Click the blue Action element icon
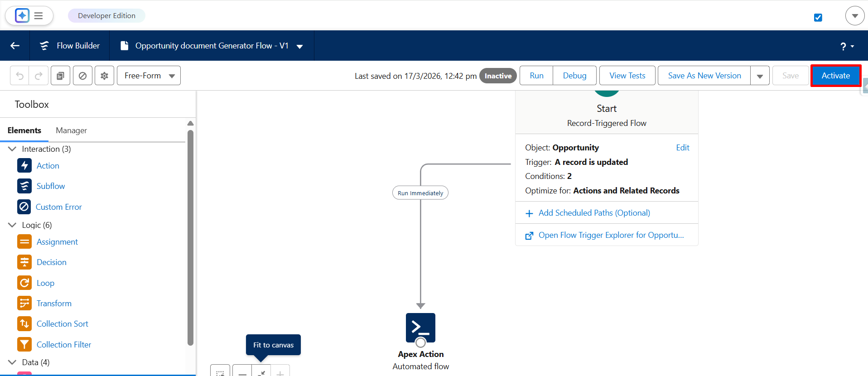 (x=24, y=165)
